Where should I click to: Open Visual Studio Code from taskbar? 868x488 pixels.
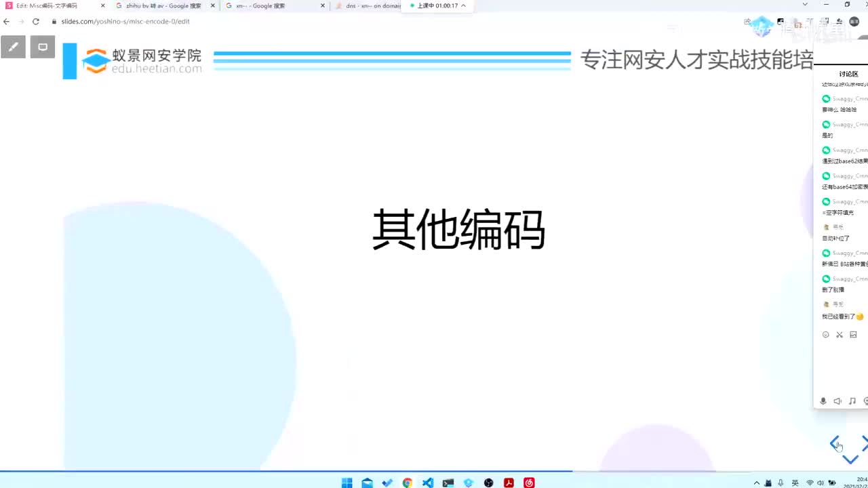(427, 483)
